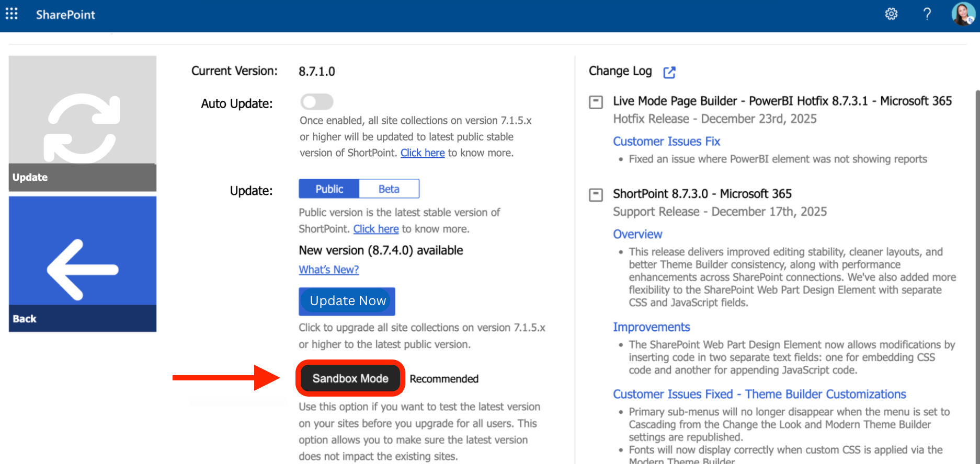Toggle the Auto Update switch
Viewport: 980px width, 464px height.
pos(317,102)
